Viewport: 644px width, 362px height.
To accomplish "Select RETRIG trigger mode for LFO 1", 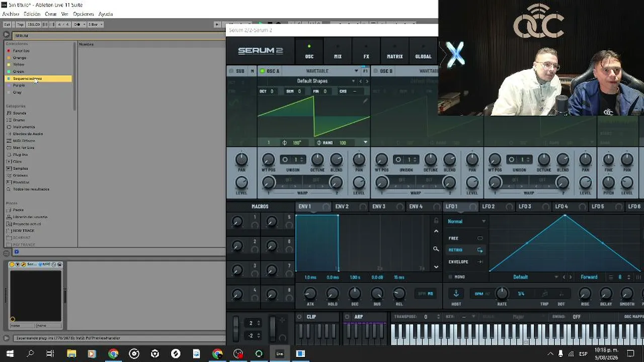I will tap(465, 250).
